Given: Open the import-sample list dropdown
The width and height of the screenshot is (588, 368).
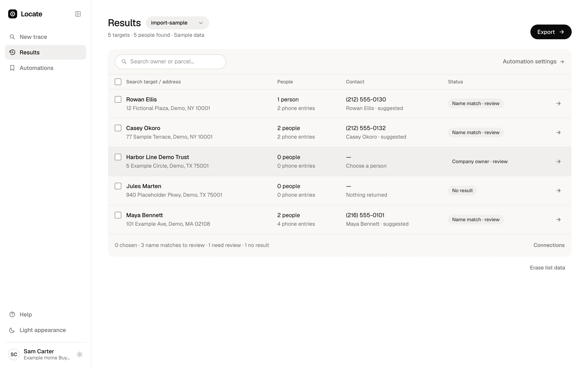Looking at the screenshot, I should tap(177, 23).
